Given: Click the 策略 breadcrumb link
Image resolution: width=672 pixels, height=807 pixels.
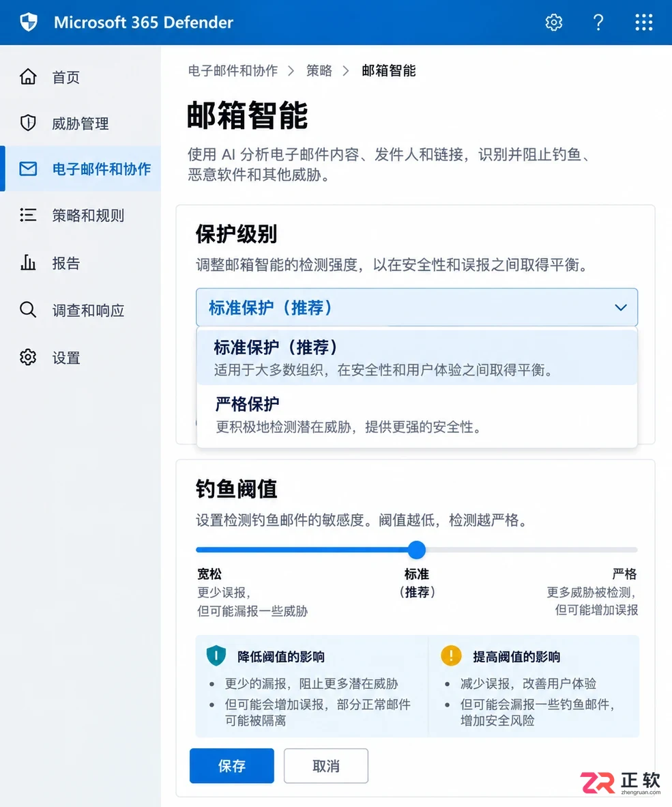Looking at the screenshot, I should click(319, 70).
